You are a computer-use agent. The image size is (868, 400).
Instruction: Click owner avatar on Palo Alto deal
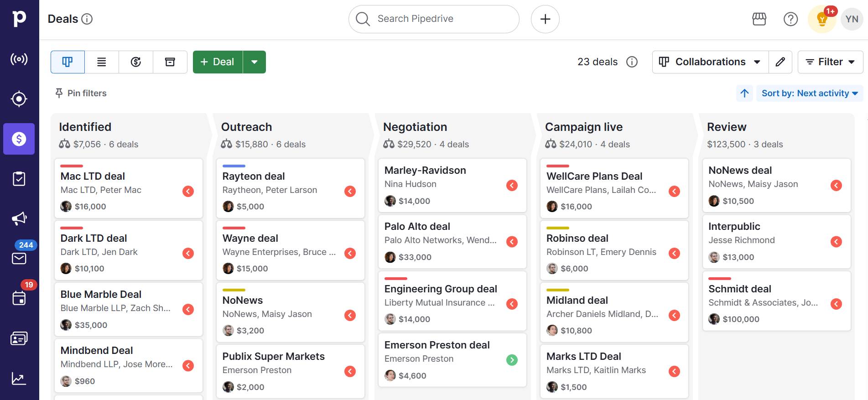(x=390, y=257)
